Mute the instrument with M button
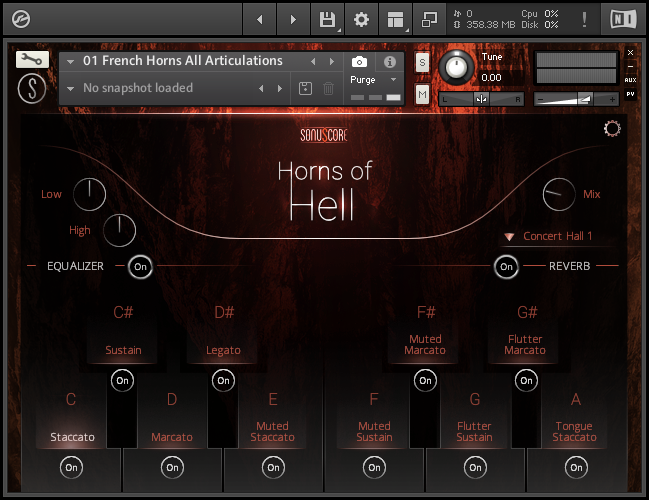This screenshot has width=649, height=500. [x=422, y=94]
